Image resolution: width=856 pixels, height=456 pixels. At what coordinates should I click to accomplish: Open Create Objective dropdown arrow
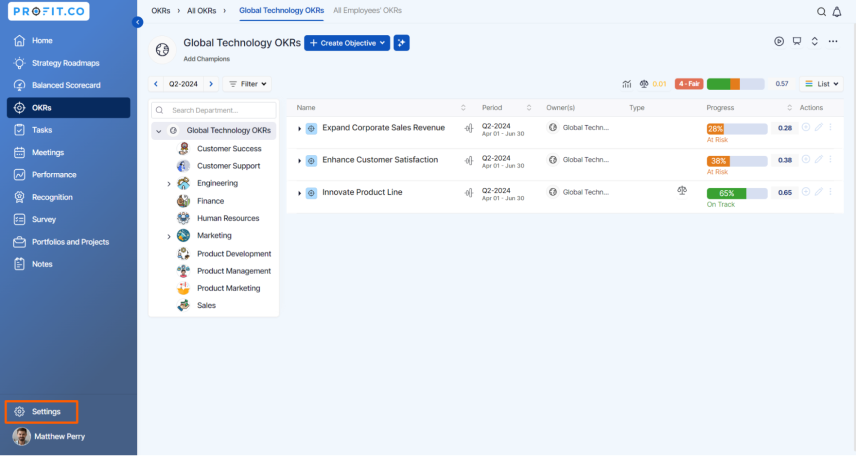tap(383, 43)
